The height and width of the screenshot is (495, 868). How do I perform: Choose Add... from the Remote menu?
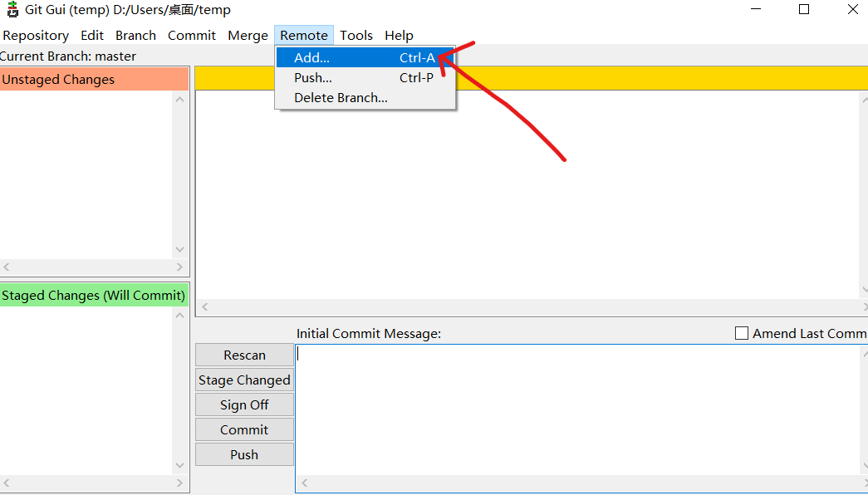tap(365, 57)
